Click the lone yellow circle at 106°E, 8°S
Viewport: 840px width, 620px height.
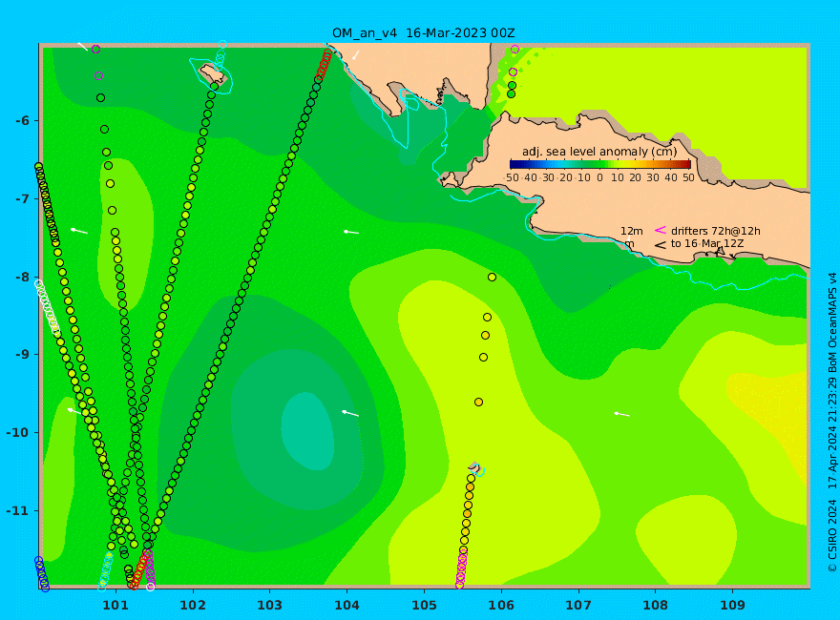pyautogui.click(x=492, y=278)
